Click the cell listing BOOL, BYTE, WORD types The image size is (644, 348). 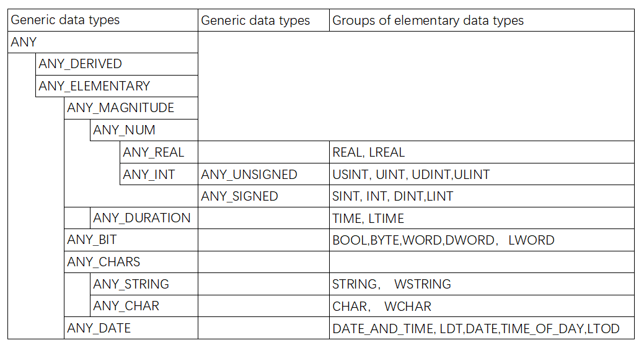tap(443, 240)
